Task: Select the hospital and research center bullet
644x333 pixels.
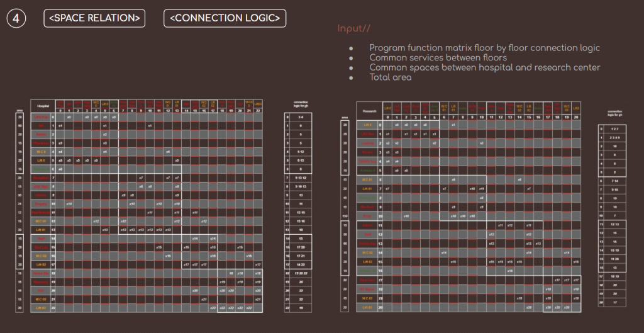Action: [x=484, y=67]
